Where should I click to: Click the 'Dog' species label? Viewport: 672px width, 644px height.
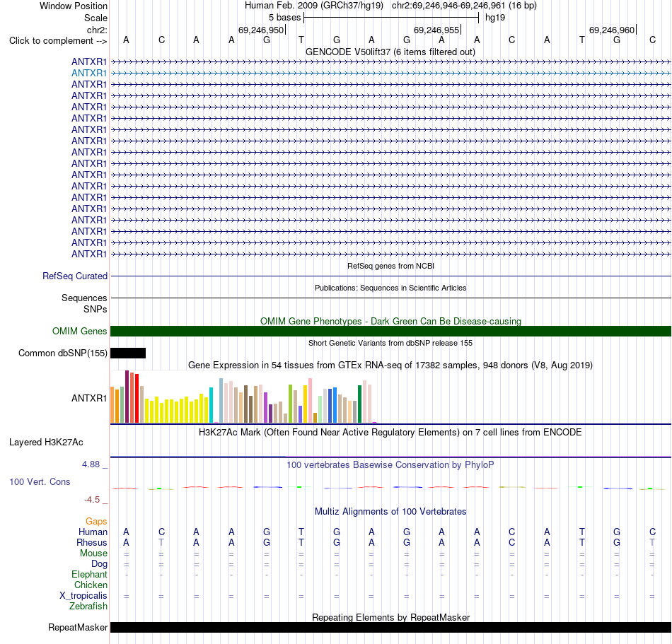click(99, 564)
